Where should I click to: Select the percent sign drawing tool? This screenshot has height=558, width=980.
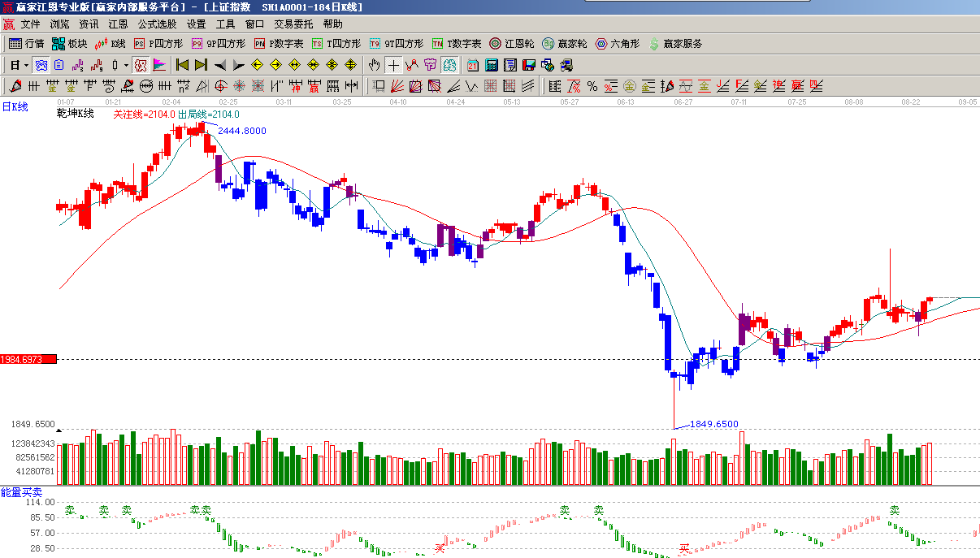(592, 86)
